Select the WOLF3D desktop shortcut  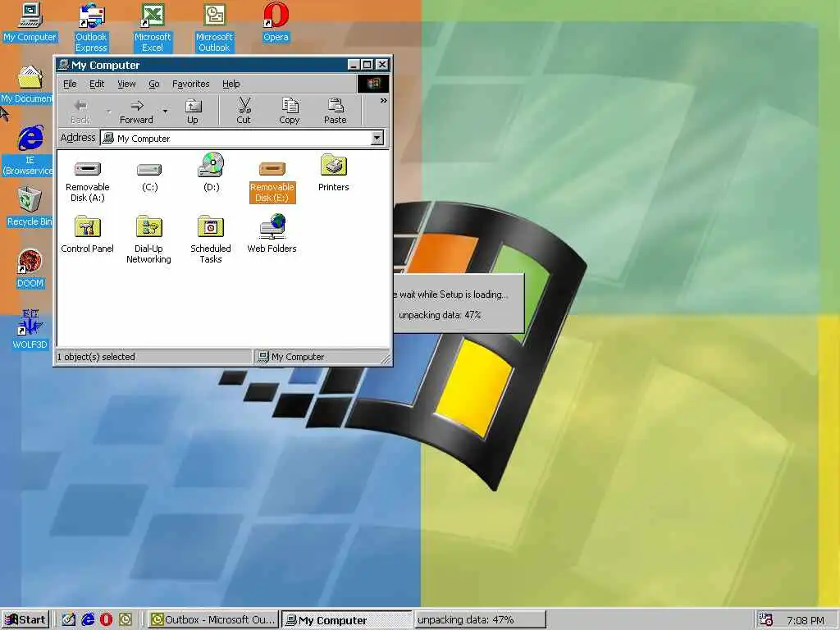click(30, 330)
